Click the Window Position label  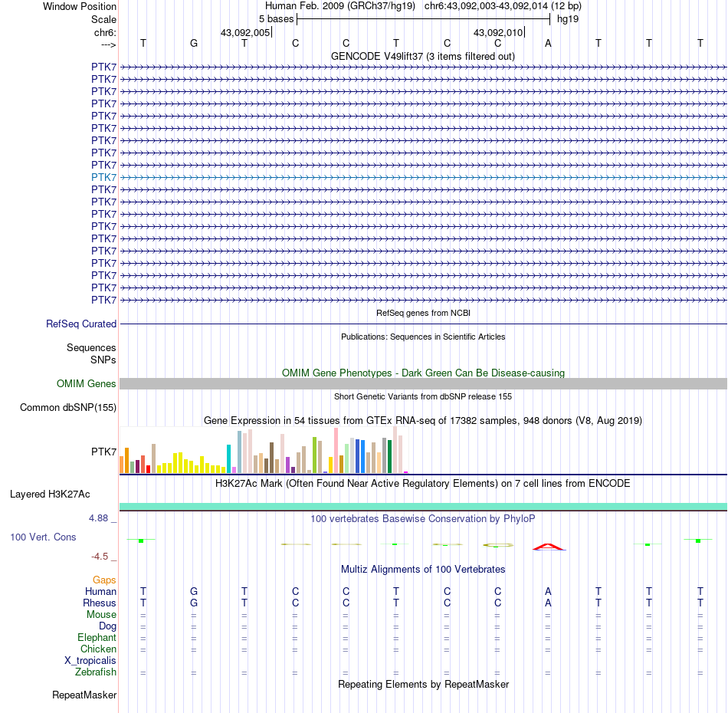[x=80, y=6]
